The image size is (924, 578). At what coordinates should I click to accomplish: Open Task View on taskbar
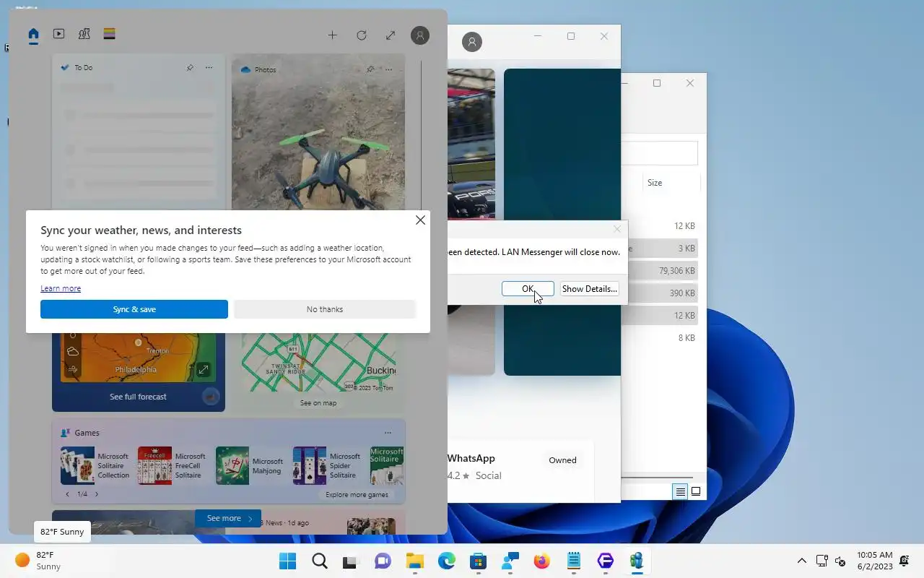tap(351, 561)
